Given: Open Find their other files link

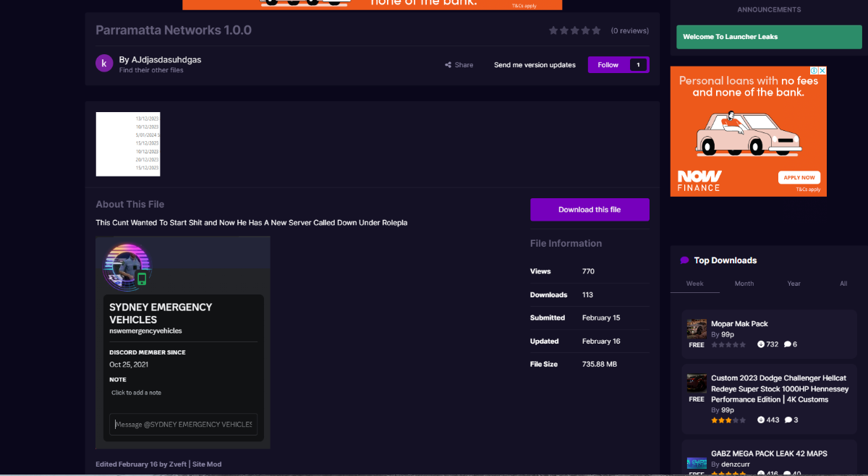Looking at the screenshot, I should pos(151,70).
